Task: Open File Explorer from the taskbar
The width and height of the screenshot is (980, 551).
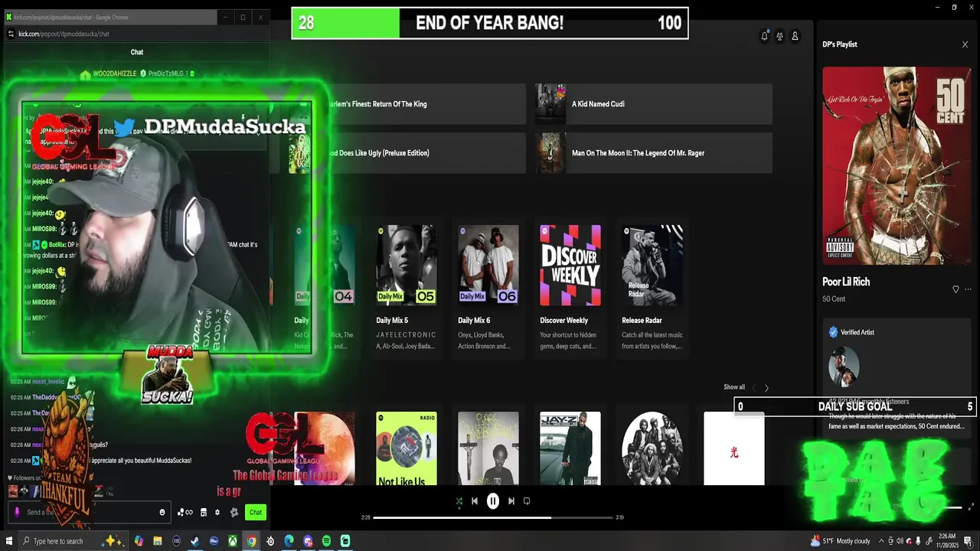Action: 158,541
